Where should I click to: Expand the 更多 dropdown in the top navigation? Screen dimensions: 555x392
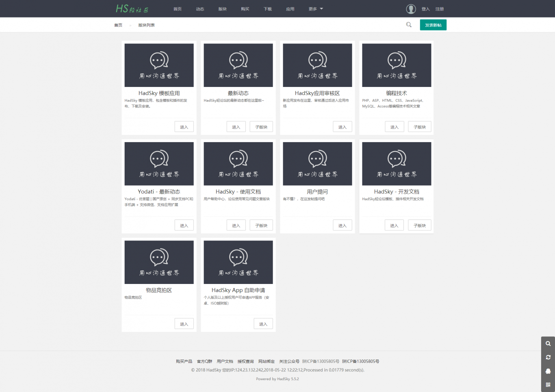(316, 9)
